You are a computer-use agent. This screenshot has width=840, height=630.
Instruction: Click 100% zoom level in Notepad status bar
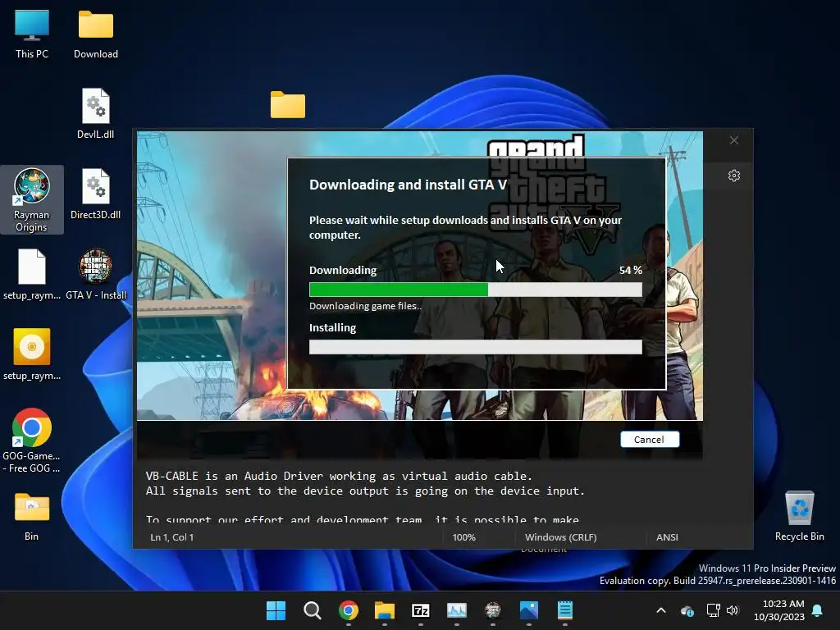464,536
